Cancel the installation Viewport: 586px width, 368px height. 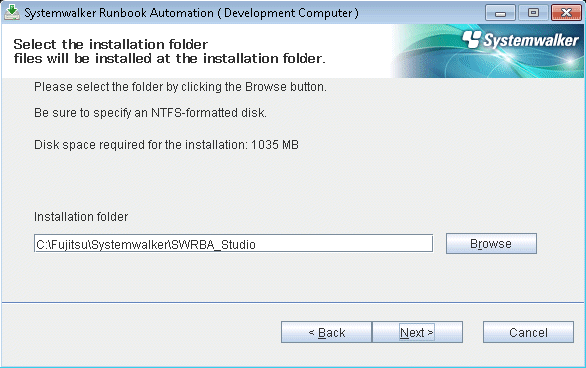coord(528,332)
